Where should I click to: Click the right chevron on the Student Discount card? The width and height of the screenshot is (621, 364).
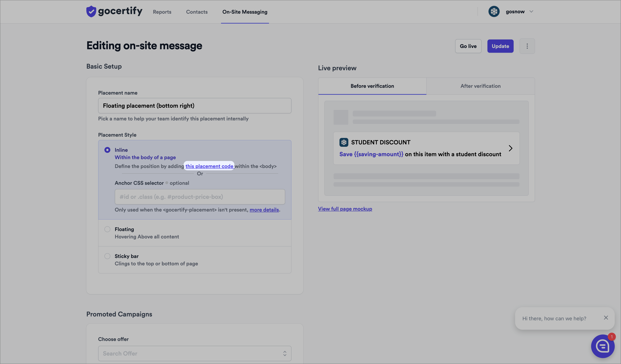point(510,148)
